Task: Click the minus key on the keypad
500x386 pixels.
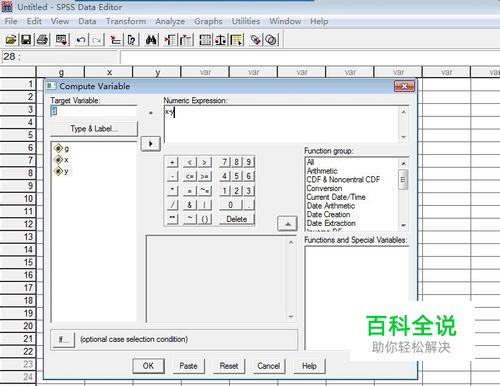Action: coord(172,177)
